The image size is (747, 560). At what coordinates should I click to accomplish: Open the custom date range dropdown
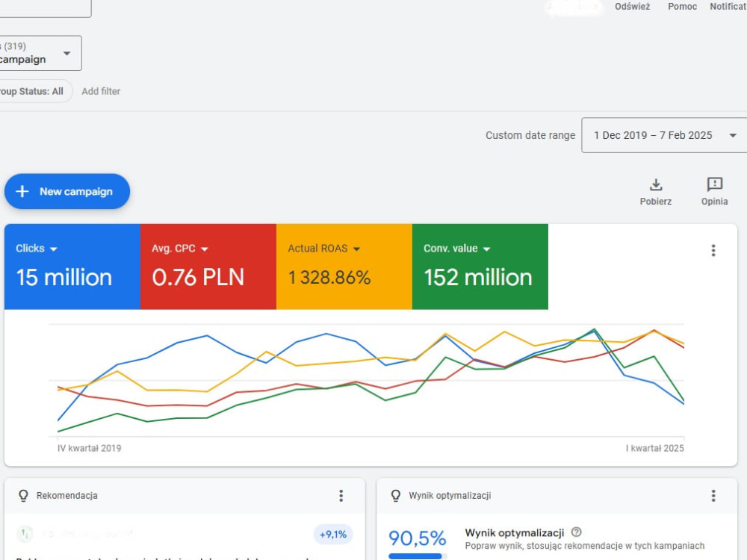pyautogui.click(x=664, y=135)
